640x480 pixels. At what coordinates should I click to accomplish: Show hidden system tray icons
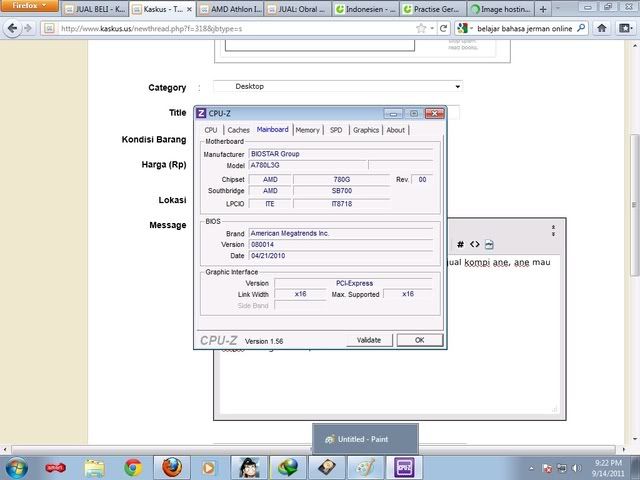pyautogui.click(x=531, y=469)
